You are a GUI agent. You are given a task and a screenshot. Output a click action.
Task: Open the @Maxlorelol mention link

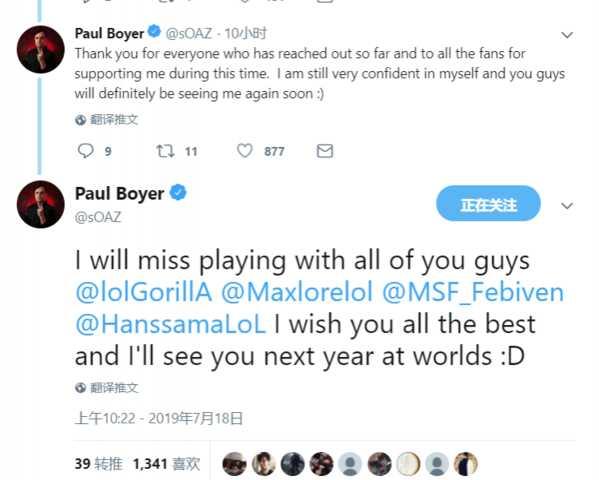tap(297, 293)
